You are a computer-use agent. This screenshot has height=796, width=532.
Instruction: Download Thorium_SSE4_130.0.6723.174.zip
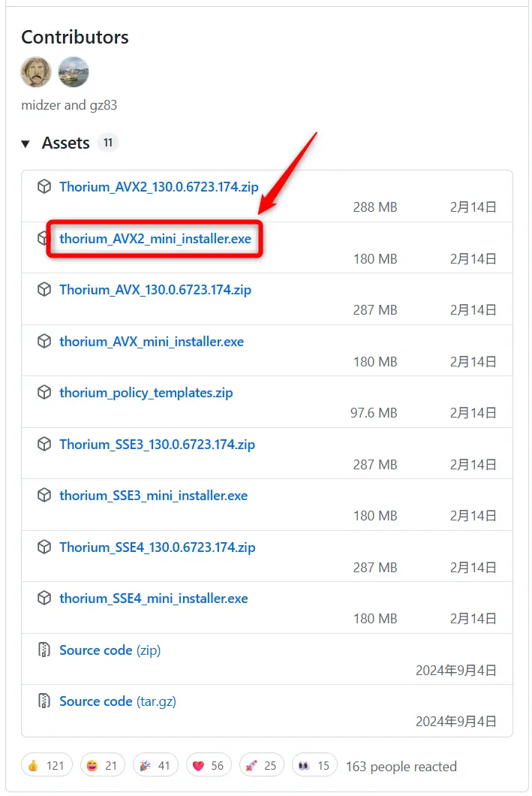pos(157,547)
